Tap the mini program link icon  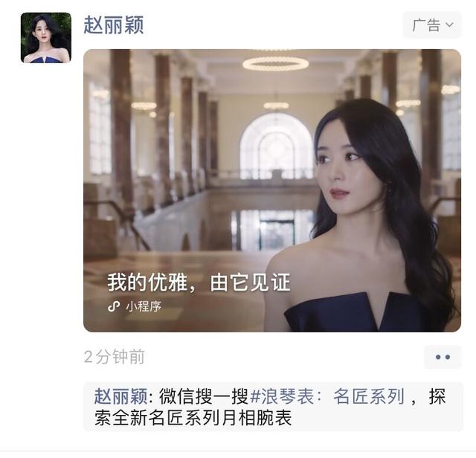click(x=114, y=306)
